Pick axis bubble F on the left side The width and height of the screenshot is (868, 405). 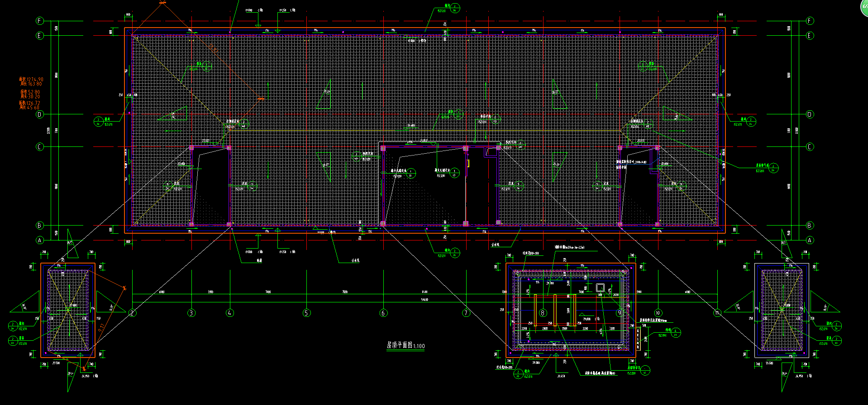(x=40, y=21)
